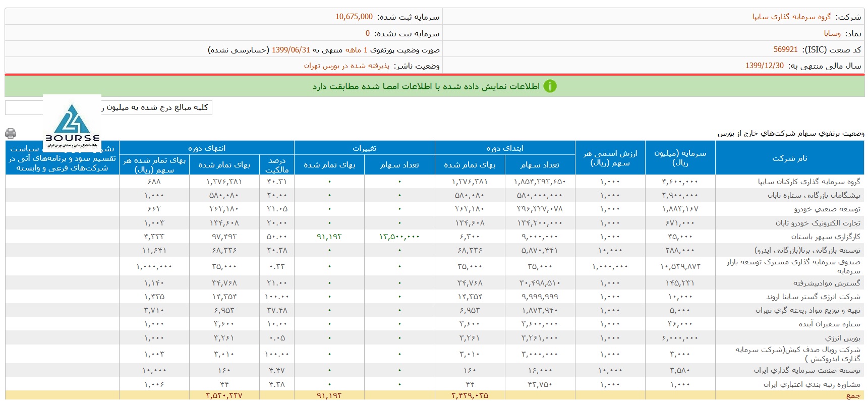The width and height of the screenshot is (868, 401).
Task: Select row 'گسترش موادپیشرفته'
Action: [x=435, y=283]
